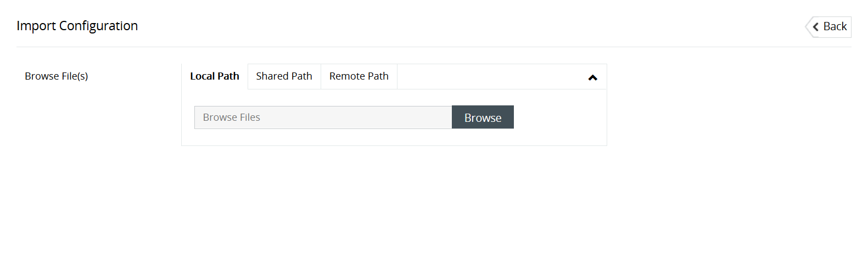Click the empty tab strip area after Remote Path
868x275 pixels.
click(x=489, y=76)
